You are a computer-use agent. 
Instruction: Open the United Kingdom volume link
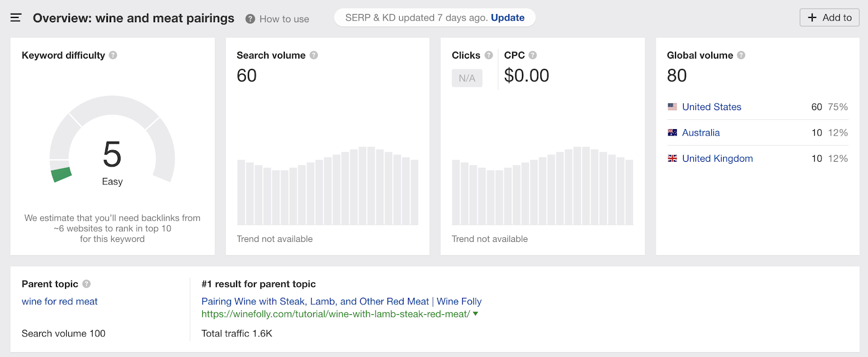click(717, 158)
